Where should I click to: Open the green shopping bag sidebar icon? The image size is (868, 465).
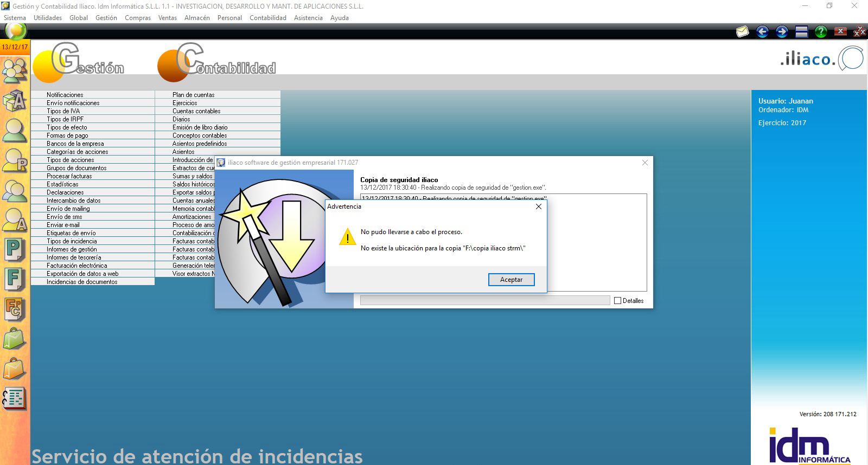point(15,339)
